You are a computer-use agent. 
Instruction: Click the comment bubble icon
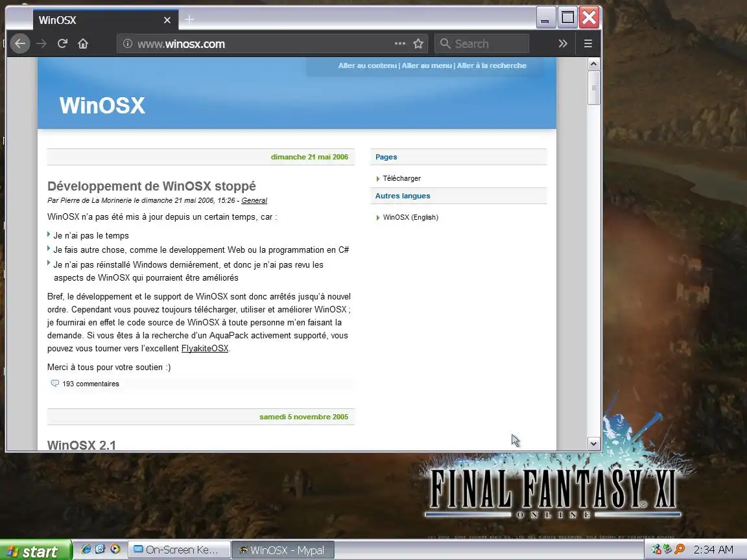click(54, 383)
